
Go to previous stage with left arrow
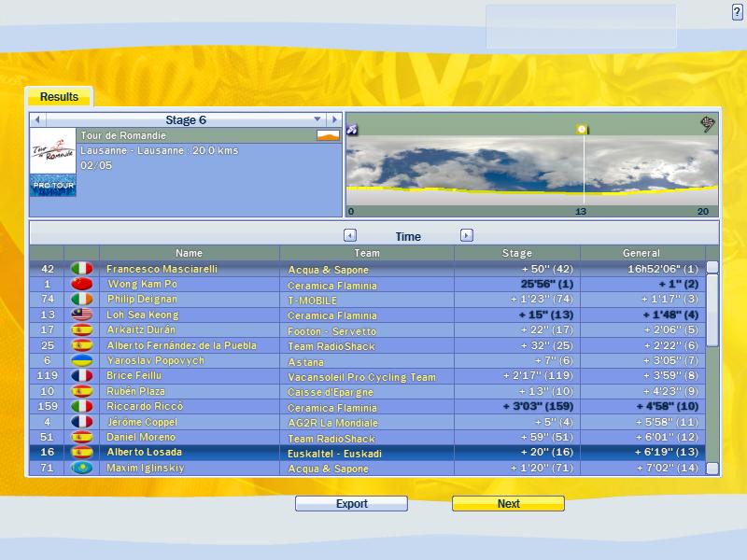tap(37, 119)
